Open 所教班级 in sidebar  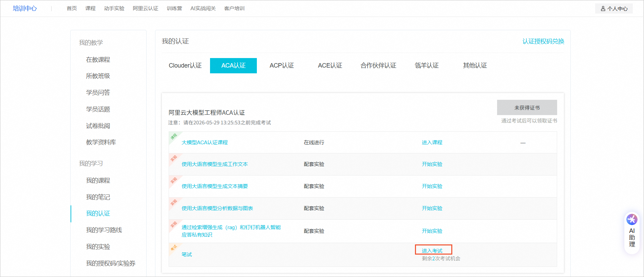click(x=98, y=76)
